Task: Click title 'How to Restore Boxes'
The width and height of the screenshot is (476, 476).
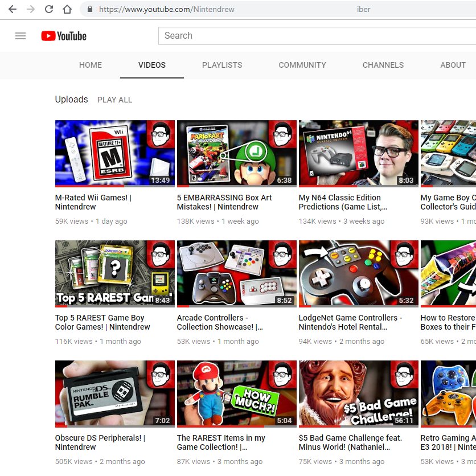Action: [x=448, y=322]
